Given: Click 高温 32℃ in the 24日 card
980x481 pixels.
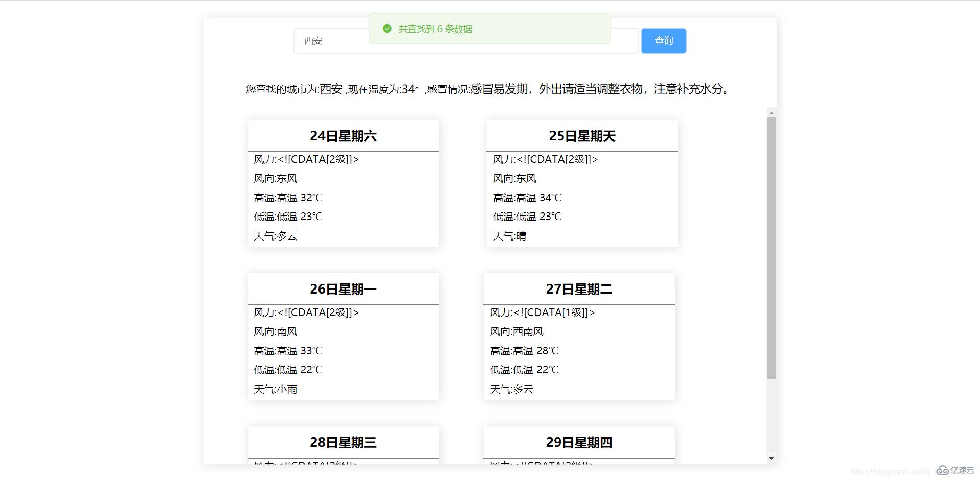Looking at the screenshot, I should coord(288,198).
